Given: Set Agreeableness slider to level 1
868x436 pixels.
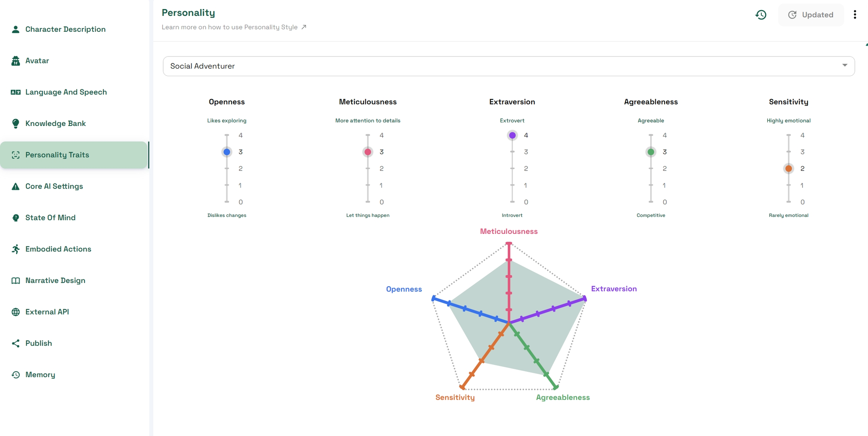Looking at the screenshot, I should 651,185.
